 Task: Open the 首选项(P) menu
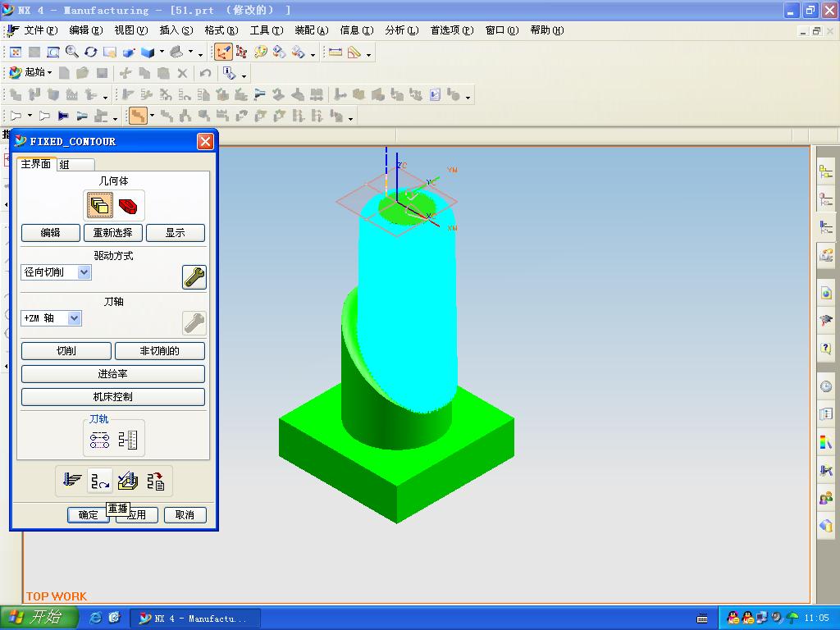(452, 30)
